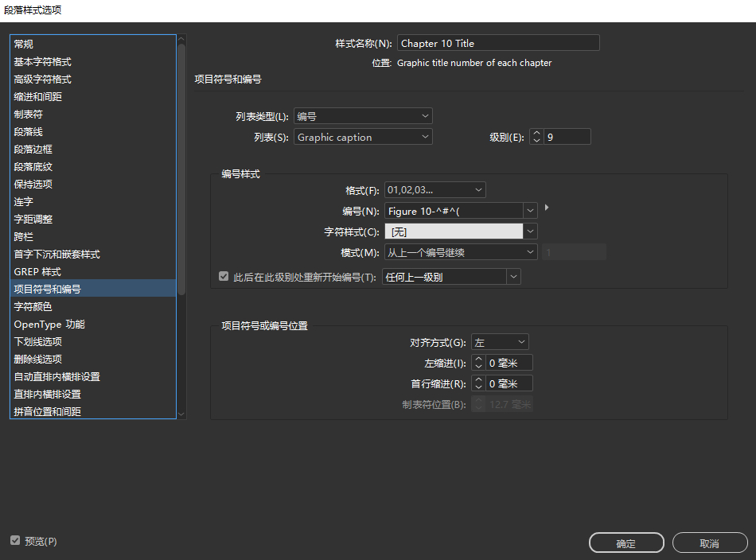Viewport: 756px width, 560px height.
Task: Disable 此后在此级别处重新开始编号 checkbox
Action: click(224, 276)
